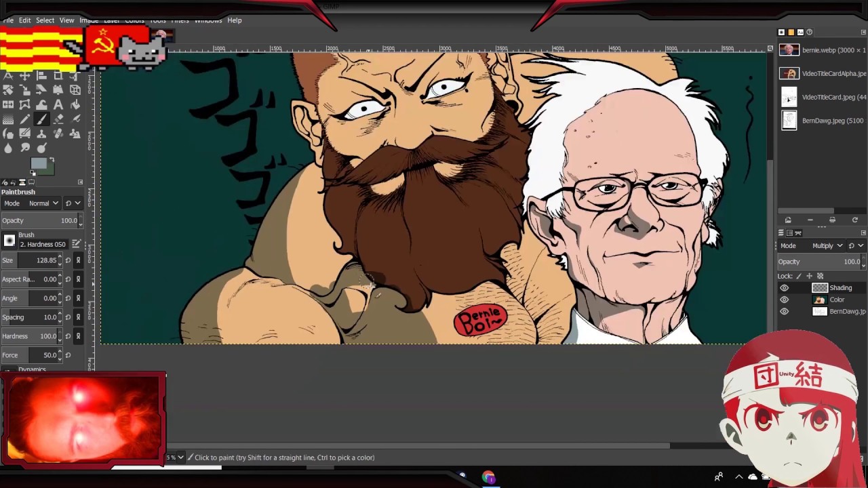
Task: Switch to the Paths tab
Action: tap(798, 233)
